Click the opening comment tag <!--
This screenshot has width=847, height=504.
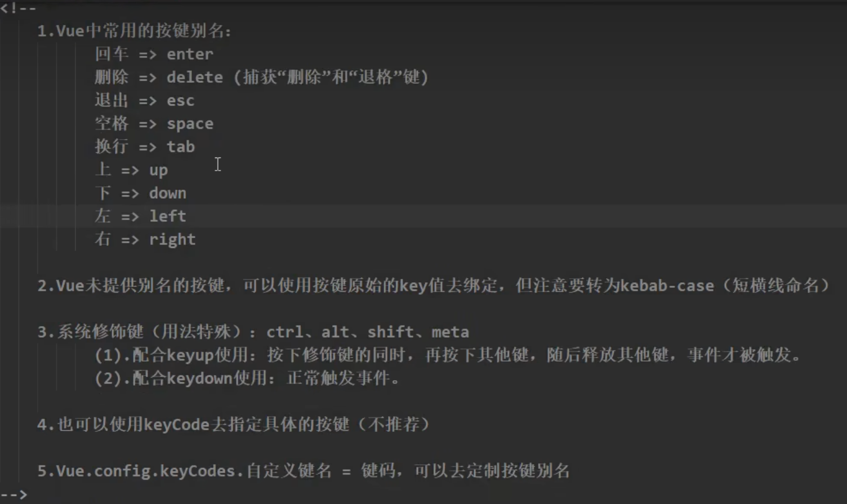pyautogui.click(x=18, y=8)
